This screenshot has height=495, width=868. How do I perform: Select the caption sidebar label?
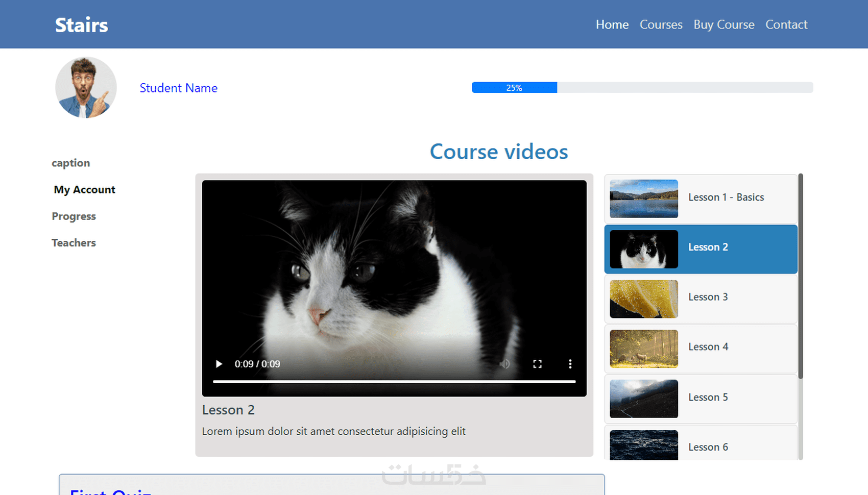(71, 163)
